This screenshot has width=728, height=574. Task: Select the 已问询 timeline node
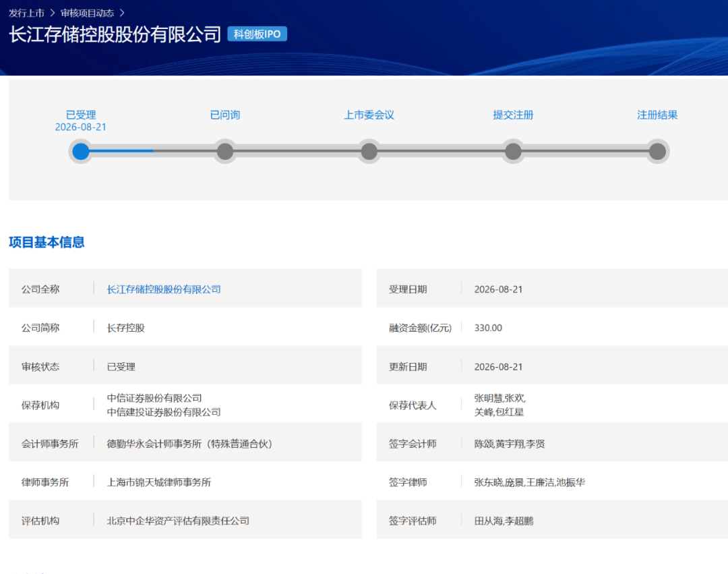(225, 151)
